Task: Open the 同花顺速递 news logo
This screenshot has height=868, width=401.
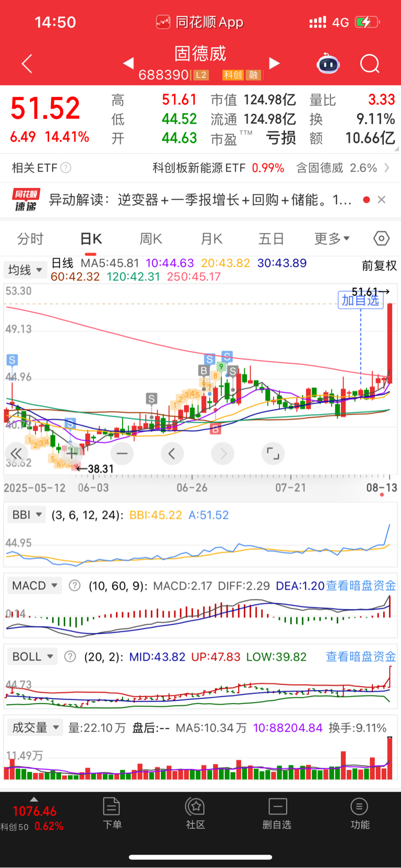Action: pos(26,200)
